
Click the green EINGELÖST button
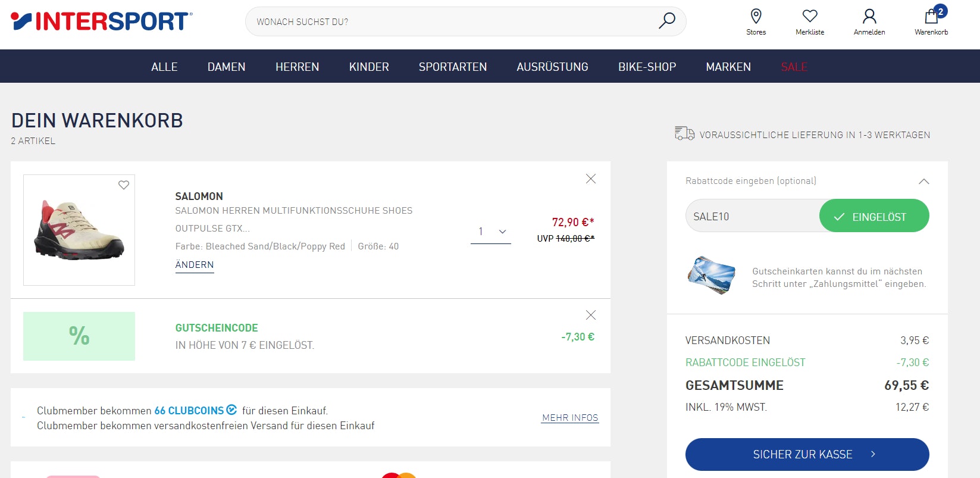(x=874, y=216)
